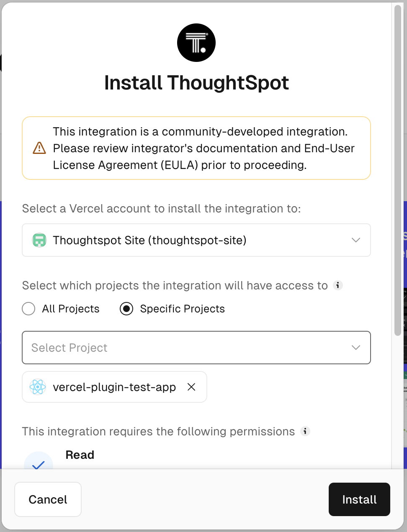The height and width of the screenshot is (532, 407).
Task: Click the dialog's vertical scrollbar
Action: 398,167
